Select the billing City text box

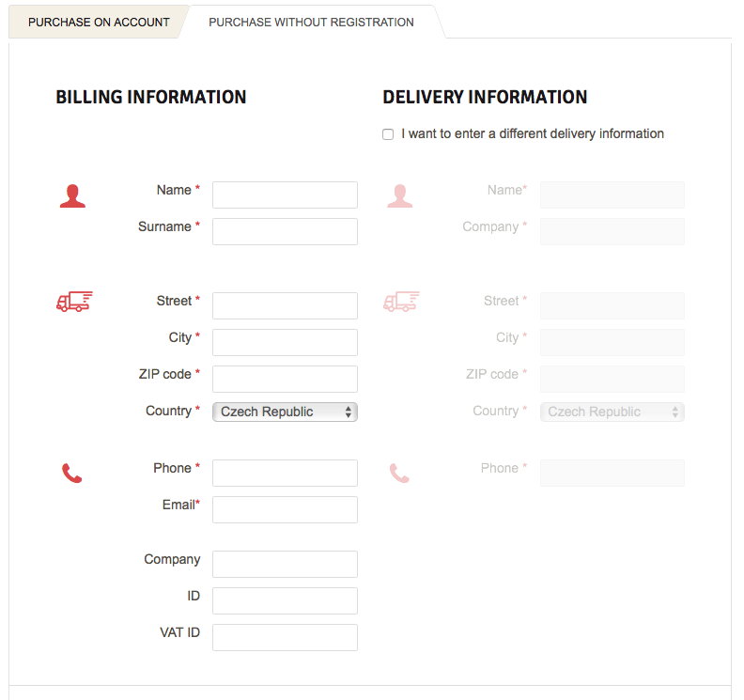pos(285,342)
